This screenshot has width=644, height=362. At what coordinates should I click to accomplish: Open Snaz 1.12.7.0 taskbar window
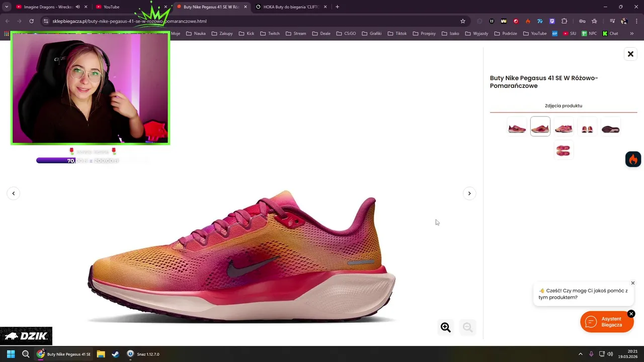[143, 354]
